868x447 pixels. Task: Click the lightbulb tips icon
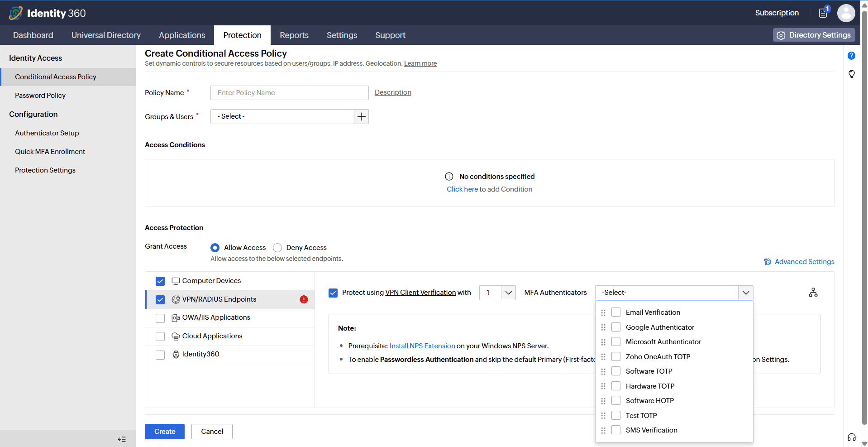[851, 74]
